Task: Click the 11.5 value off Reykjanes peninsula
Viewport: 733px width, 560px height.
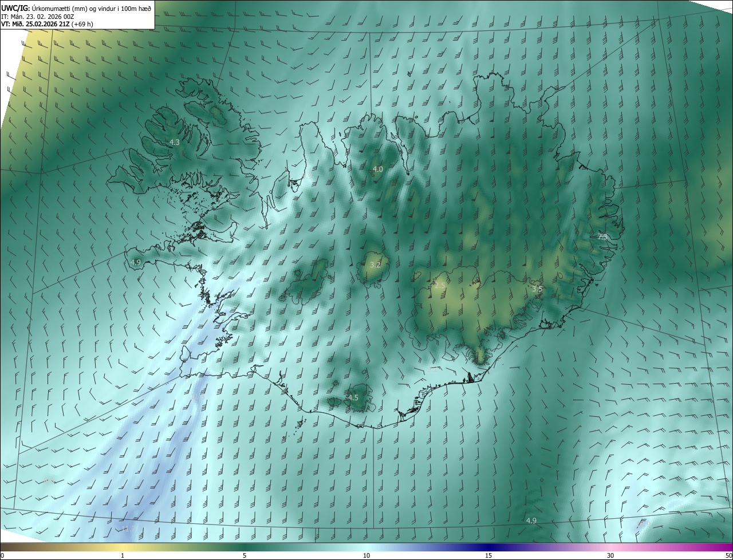Action: pyautogui.click(x=198, y=396)
